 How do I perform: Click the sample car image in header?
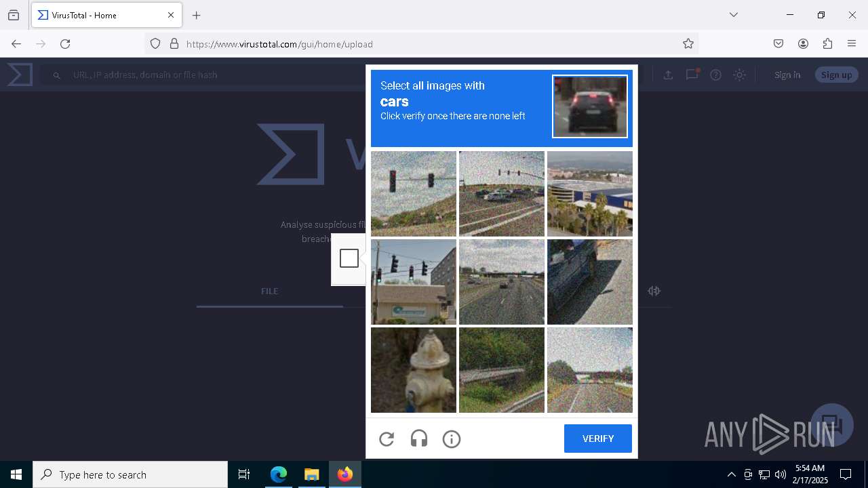[x=590, y=106]
